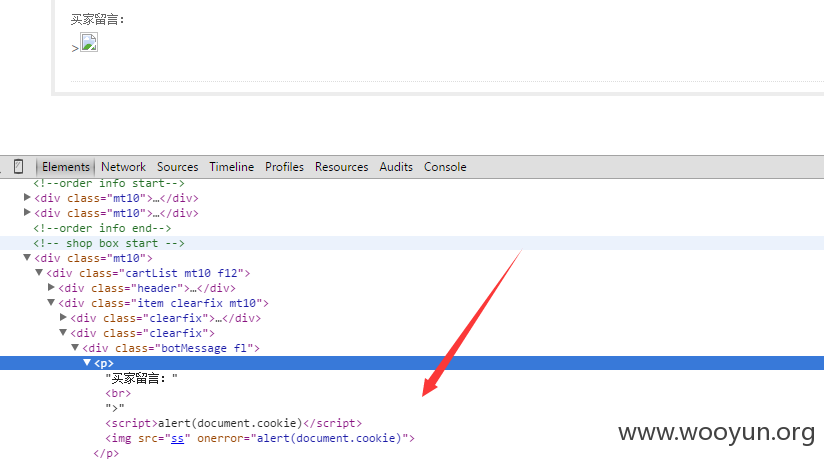Select the script alert(document.cookie) line

233,423
